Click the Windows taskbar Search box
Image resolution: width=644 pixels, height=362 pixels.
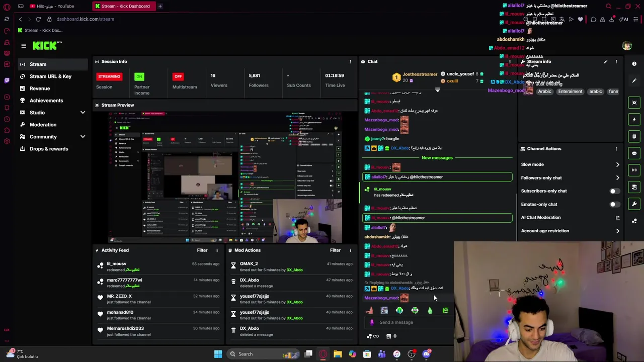tap(263, 354)
